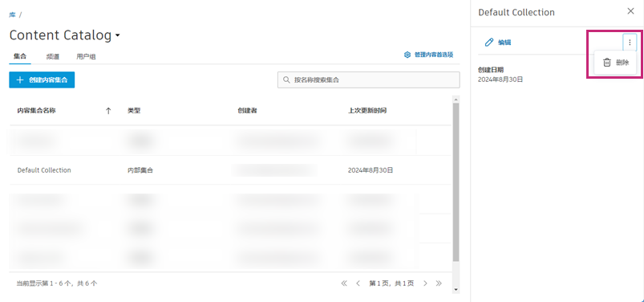Click the 上次更新时间 column header
Image resolution: width=644 pixels, height=302 pixels.
[367, 111]
